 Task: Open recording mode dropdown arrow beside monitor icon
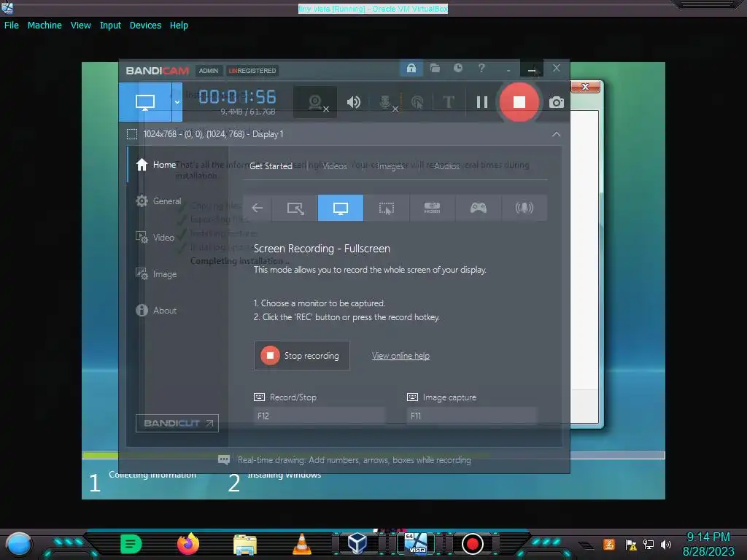pyautogui.click(x=177, y=102)
